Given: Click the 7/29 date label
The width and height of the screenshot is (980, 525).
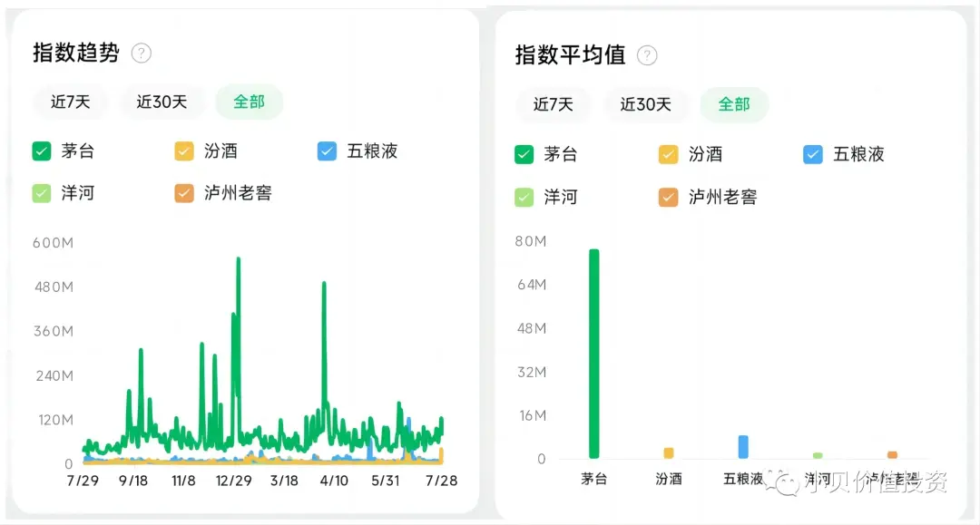Looking at the screenshot, I should click(x=83, y=481).
